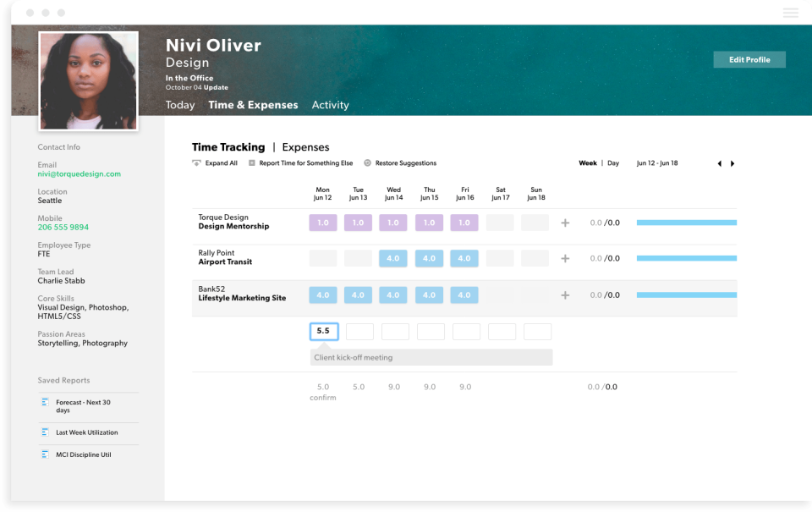Switch to Week view
Image resolution: width=812 pixels, height=512 pixels.
coord(588,162)
